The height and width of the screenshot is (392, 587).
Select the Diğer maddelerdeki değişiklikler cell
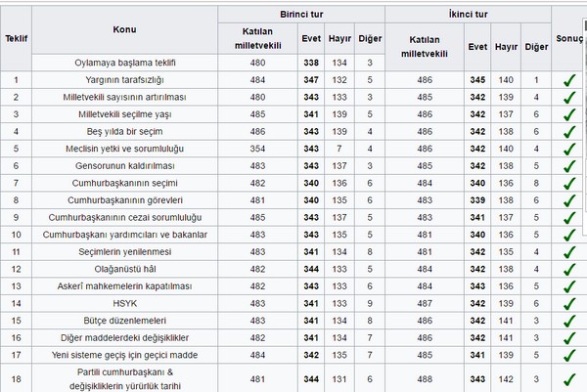point(125,338)
